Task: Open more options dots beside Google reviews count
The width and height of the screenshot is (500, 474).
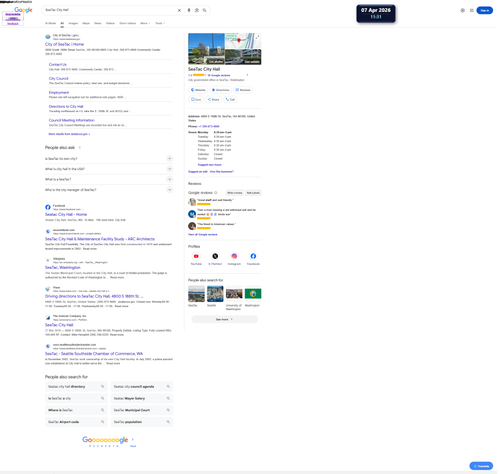Action: (x=247, y=75)
